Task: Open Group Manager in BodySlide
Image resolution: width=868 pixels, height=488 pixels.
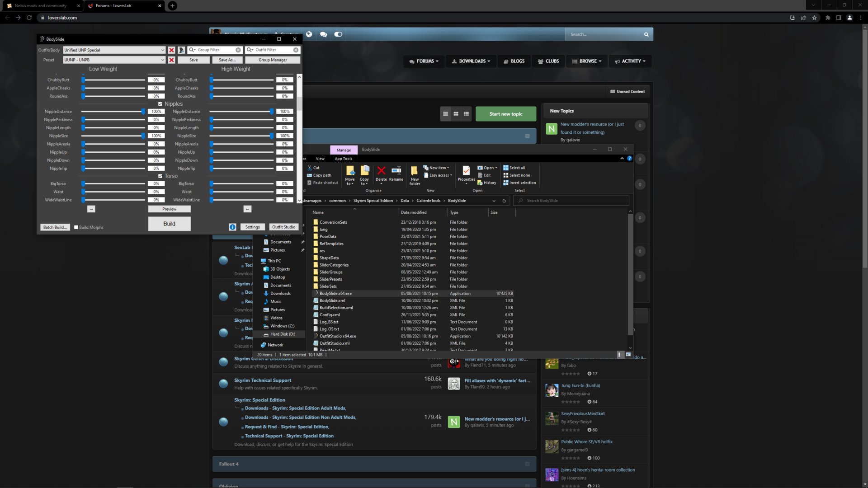Action: 273,60
